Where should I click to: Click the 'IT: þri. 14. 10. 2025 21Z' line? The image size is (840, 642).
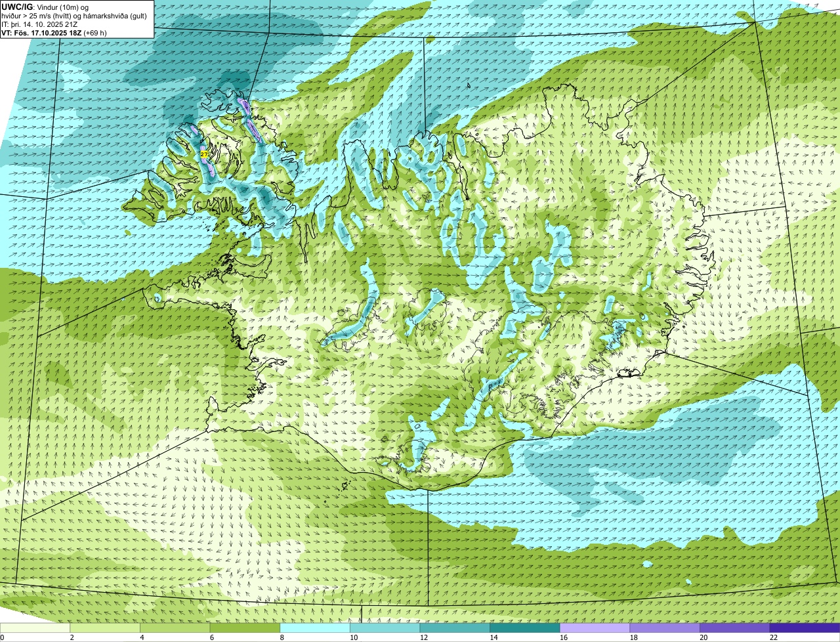39,24
